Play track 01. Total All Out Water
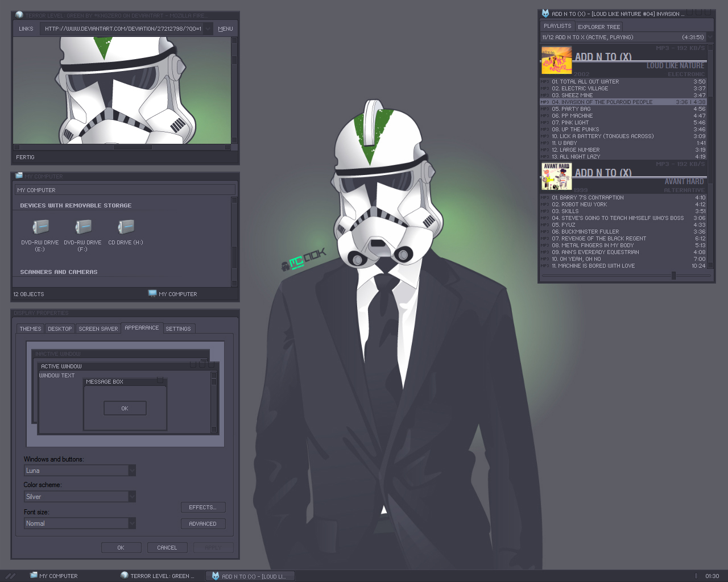Screen dimensions: 728x582 [623, 82]
